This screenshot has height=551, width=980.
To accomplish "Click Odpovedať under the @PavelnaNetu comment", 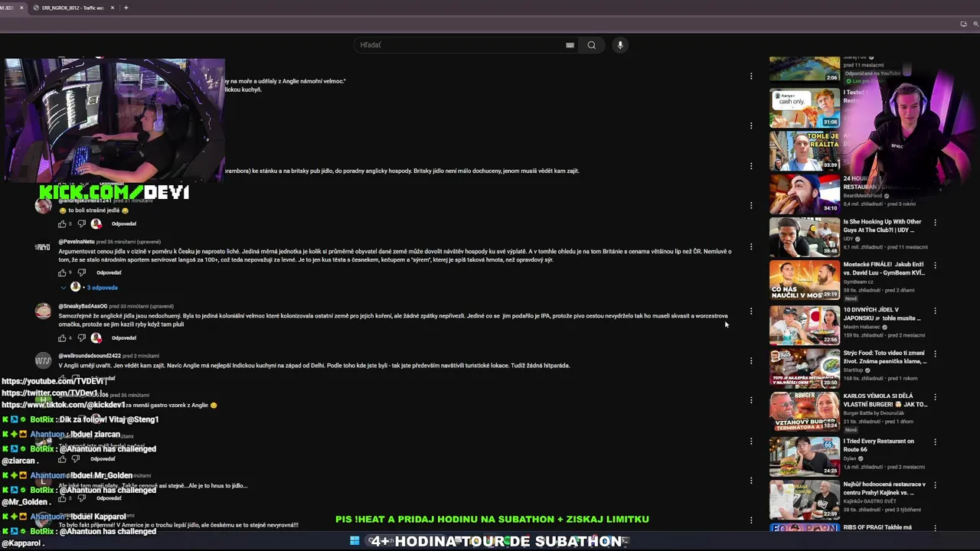I will pyautogui.click(x=109, y=272).
